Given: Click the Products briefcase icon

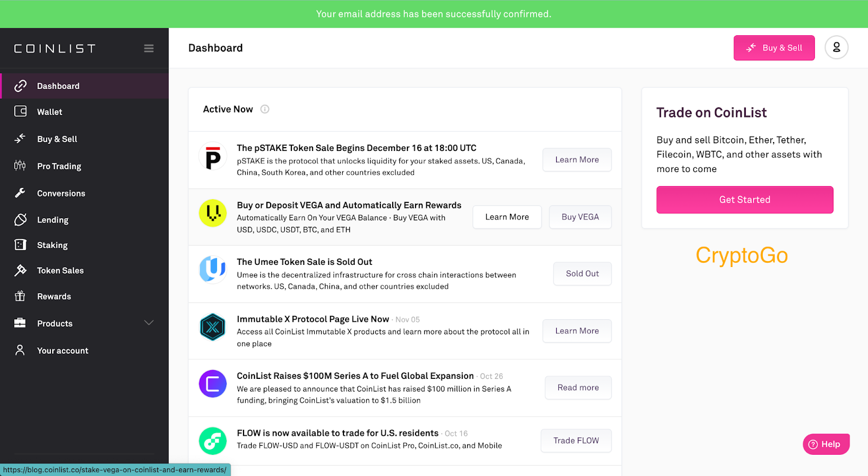Looking at the screenshot, I should (20, 323).
